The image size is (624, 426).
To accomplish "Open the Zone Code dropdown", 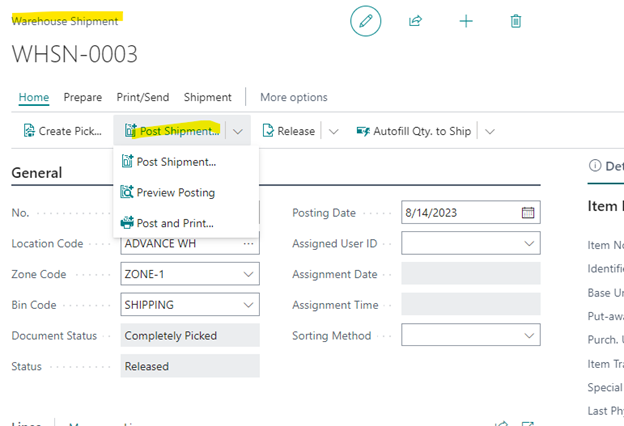I will pos(248,274).
